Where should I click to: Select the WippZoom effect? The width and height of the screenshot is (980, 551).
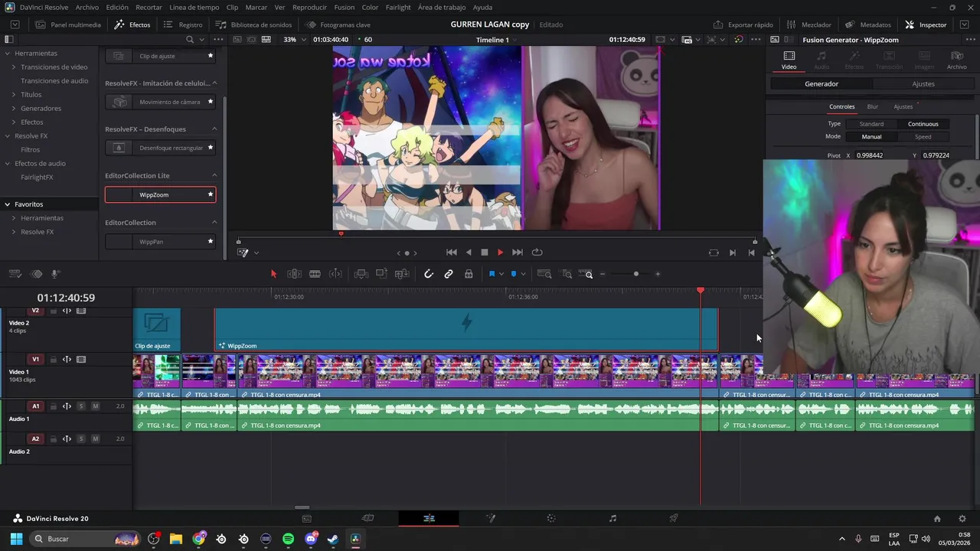pos(160,195)
